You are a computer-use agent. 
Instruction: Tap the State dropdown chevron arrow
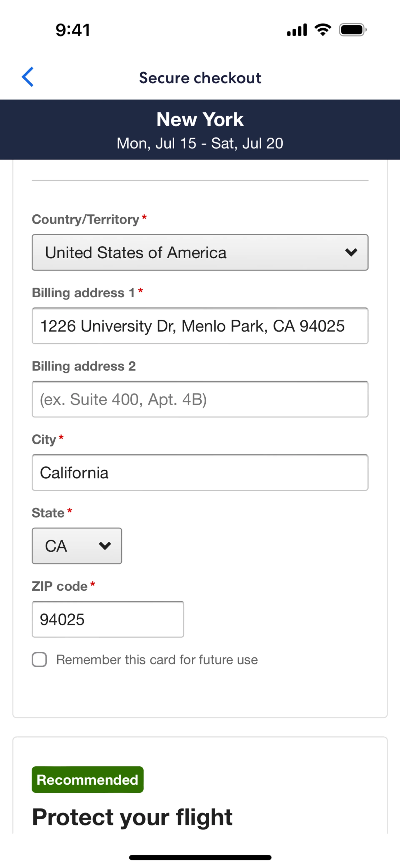tap(105, 546)
